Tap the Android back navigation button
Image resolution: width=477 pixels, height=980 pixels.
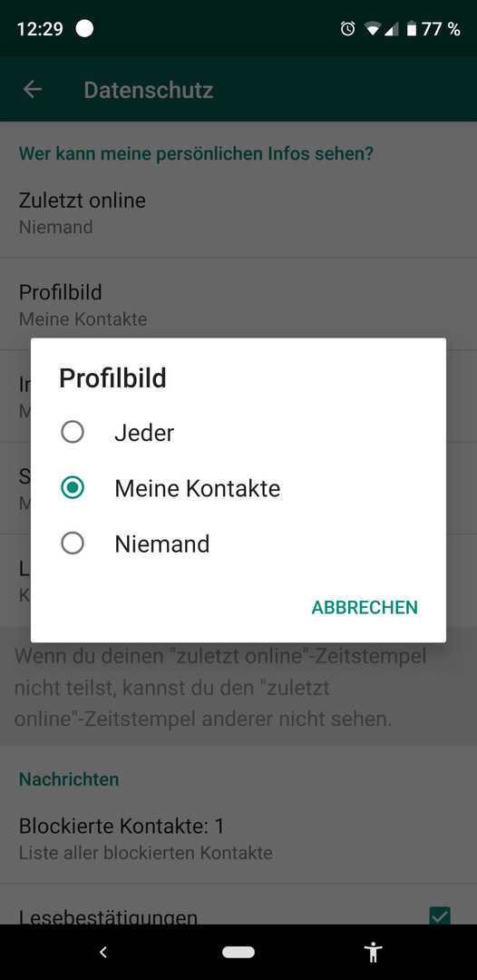click(x=103, y=952)
